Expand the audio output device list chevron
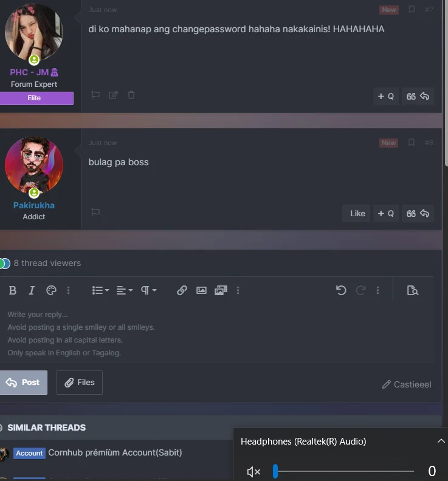The image size is (448, 481). click(x=441, y=441)
